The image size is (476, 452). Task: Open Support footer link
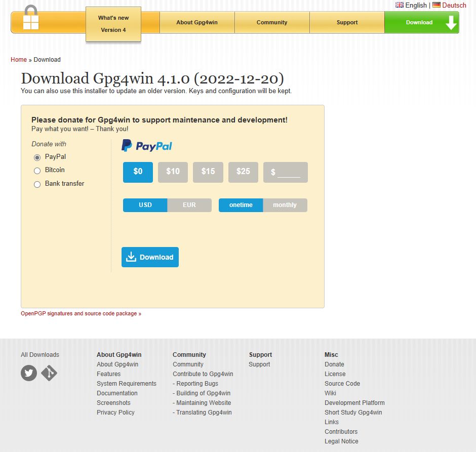259,364
